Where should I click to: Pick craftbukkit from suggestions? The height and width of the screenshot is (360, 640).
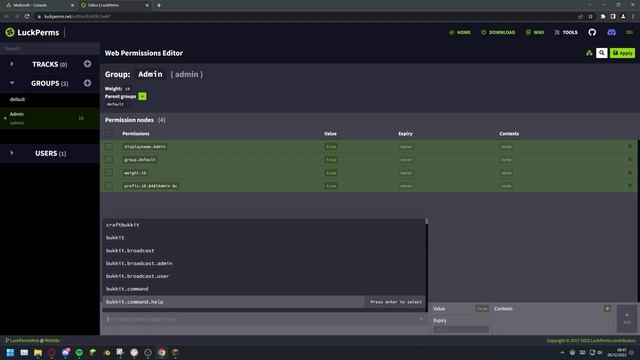pyautogui.click(x=264, y=225)
